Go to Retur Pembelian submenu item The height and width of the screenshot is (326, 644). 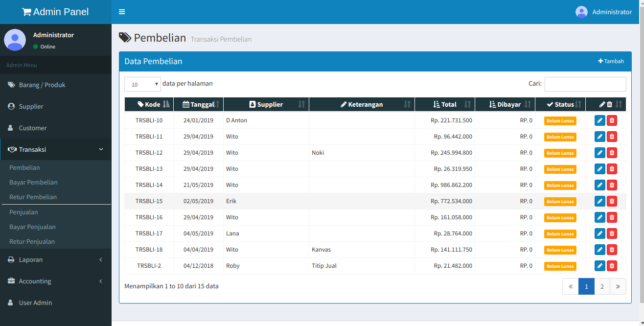(x=33, y=197)
